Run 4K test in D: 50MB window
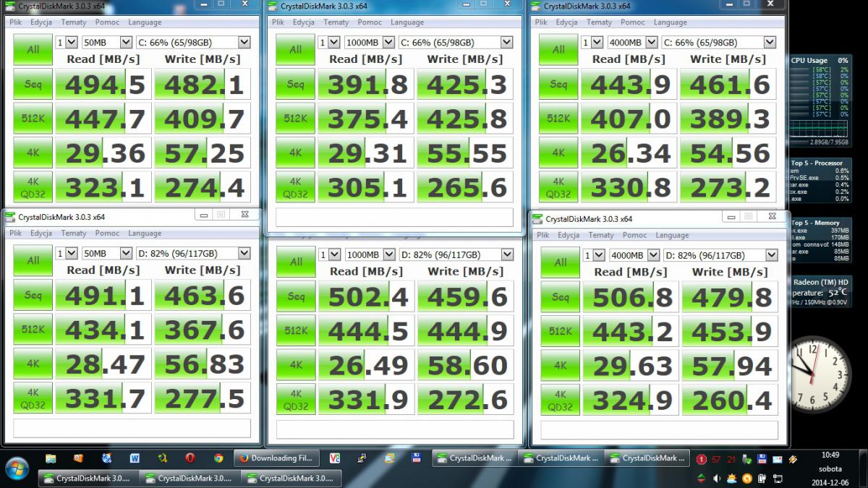The image size is (868, 488). click(x=33, y=363)
